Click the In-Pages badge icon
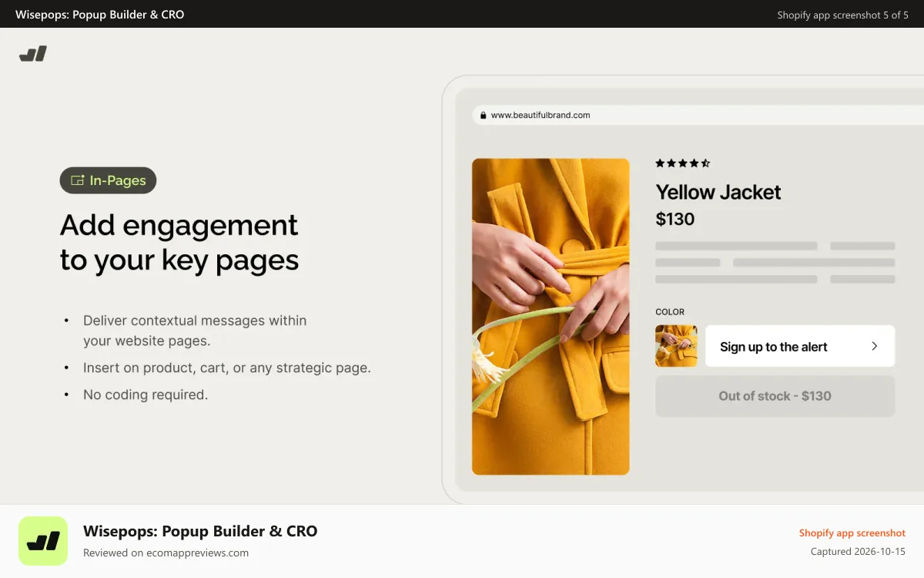924x578 pixels. pos(77,180)
